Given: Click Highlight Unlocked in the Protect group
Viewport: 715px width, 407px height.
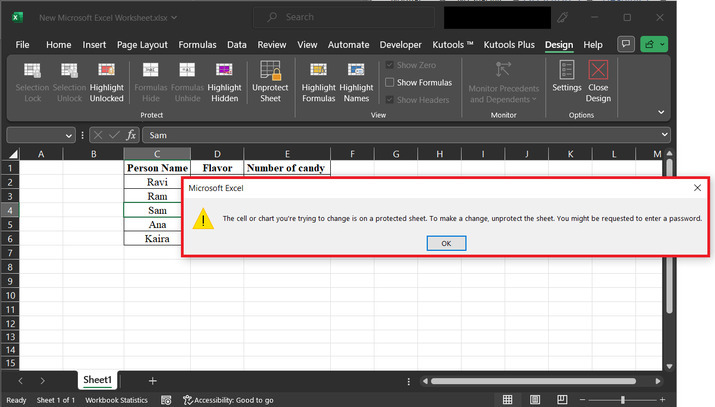Looking at the screenshot, I should click(x=106, y=82).
